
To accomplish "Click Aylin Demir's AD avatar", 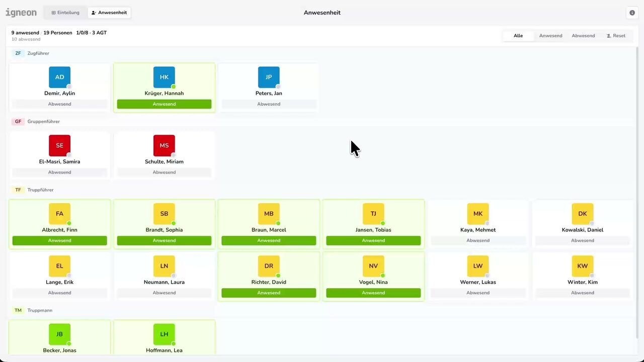I will tap(59, 77).
